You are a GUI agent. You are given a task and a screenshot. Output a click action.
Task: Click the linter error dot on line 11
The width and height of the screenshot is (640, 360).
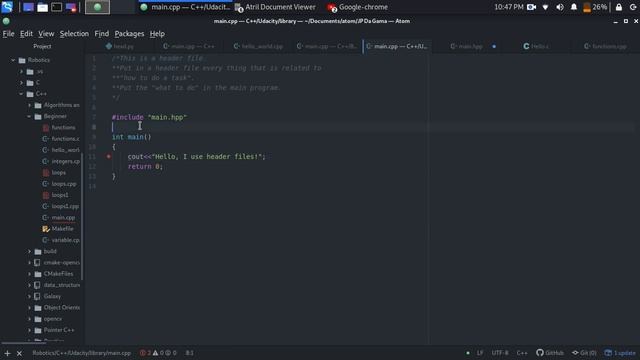[x=109, y=156]
